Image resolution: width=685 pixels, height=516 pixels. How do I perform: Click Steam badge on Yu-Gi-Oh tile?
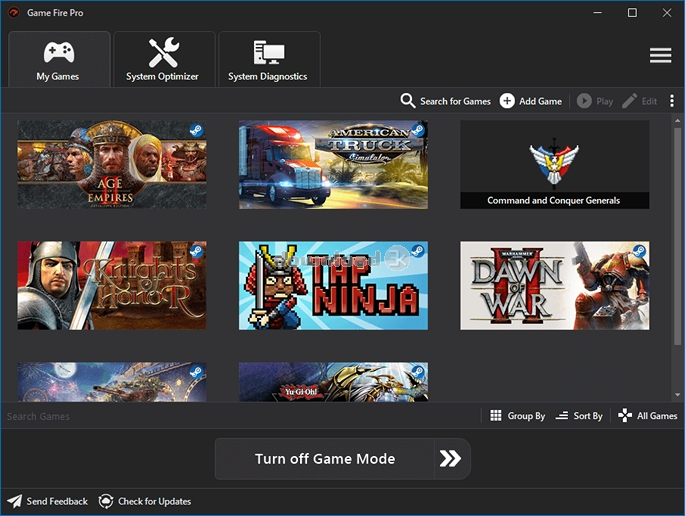point(418,372)
